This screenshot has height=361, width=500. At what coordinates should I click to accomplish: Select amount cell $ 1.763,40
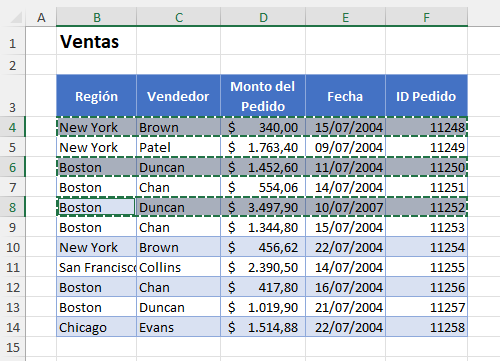point(263,147)
